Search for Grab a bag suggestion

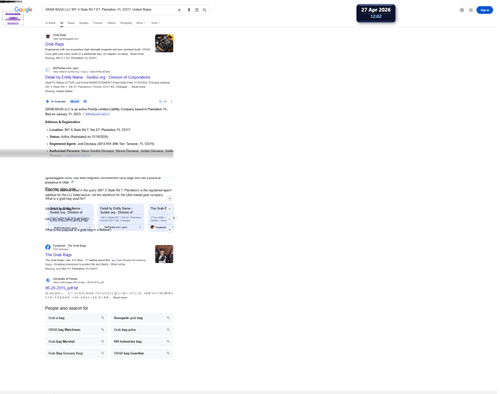(x=76, y=318)
